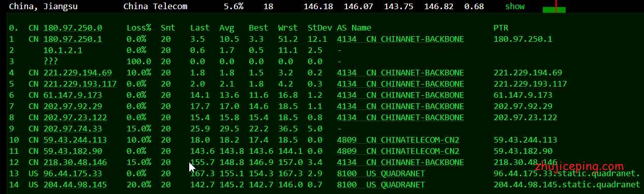
Task: Open IP link 180.97.250.0 in hop 0
Action: pos(73,28)
